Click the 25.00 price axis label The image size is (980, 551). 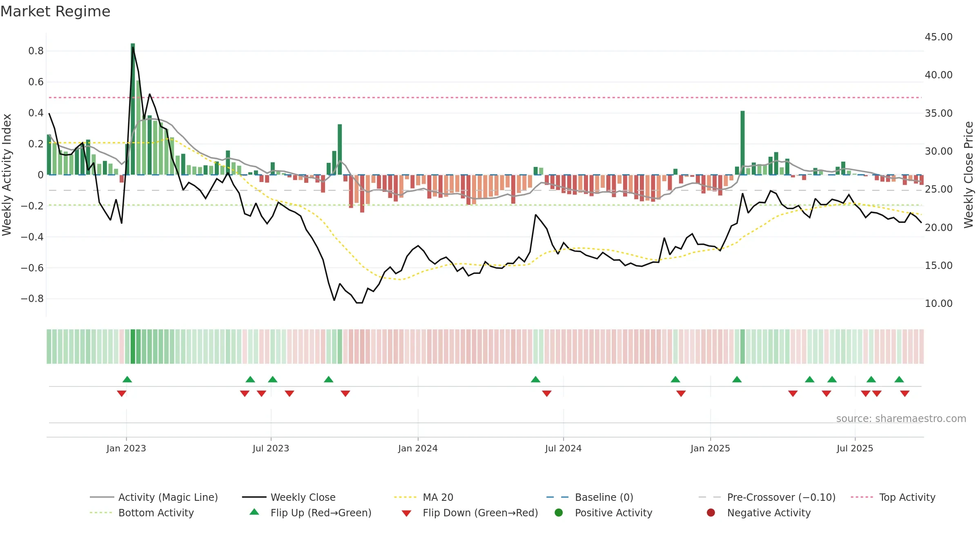938,189
